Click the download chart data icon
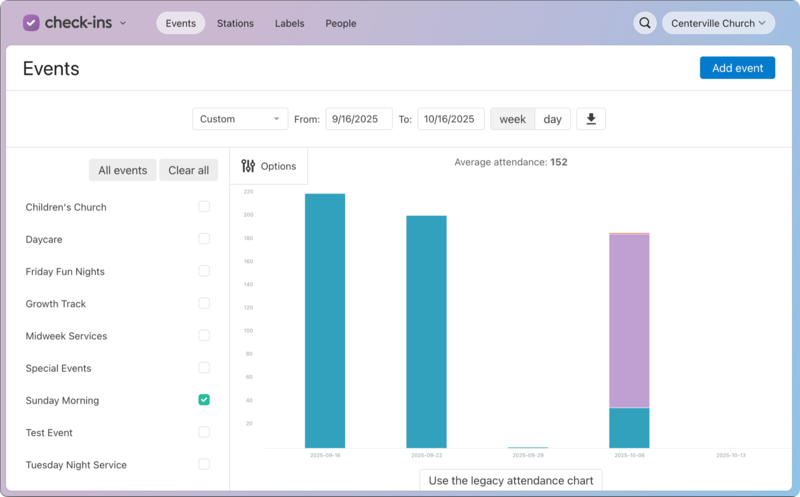The width and height of the screenshot is (800, 497). [591, 119]
